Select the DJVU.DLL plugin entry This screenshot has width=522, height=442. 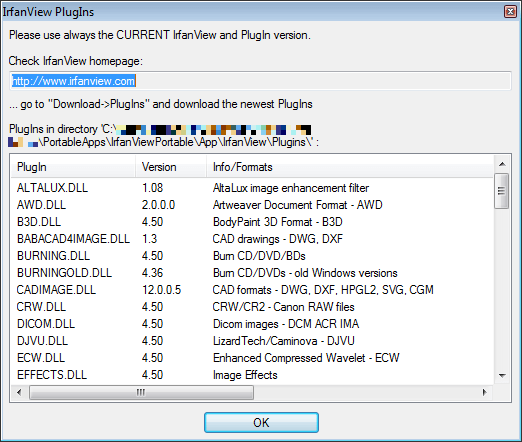pos(42,341)
